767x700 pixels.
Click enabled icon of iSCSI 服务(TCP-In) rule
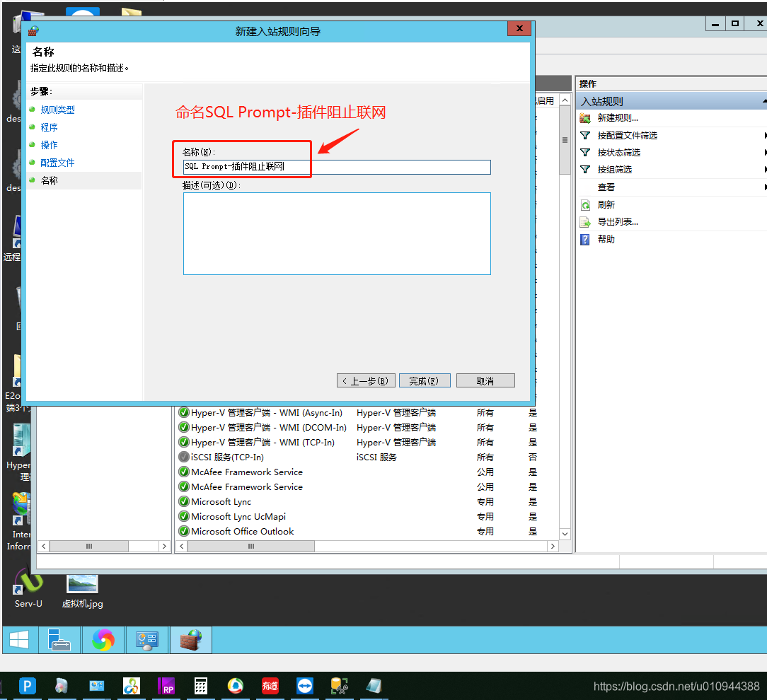pos(184,457)
